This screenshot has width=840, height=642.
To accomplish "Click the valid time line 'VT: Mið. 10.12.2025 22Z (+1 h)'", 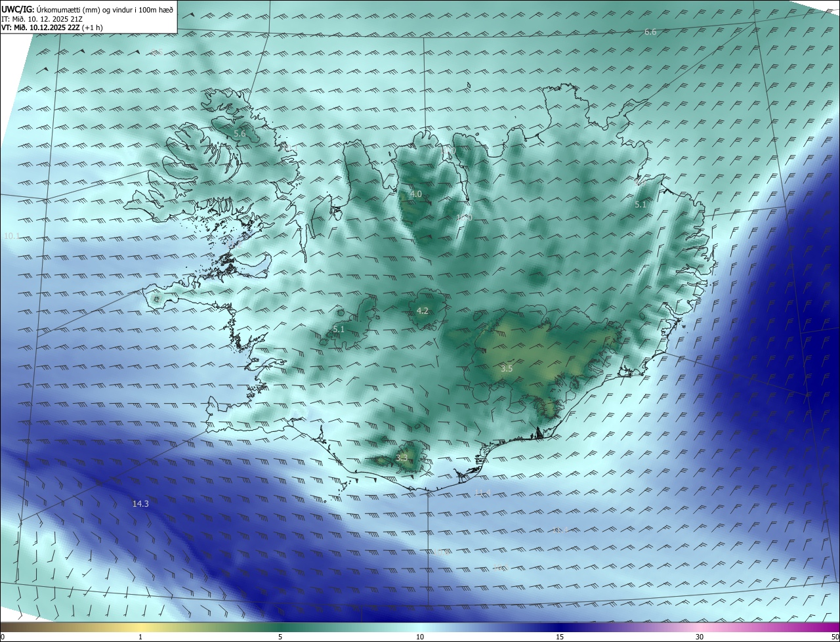I will 52,28.
